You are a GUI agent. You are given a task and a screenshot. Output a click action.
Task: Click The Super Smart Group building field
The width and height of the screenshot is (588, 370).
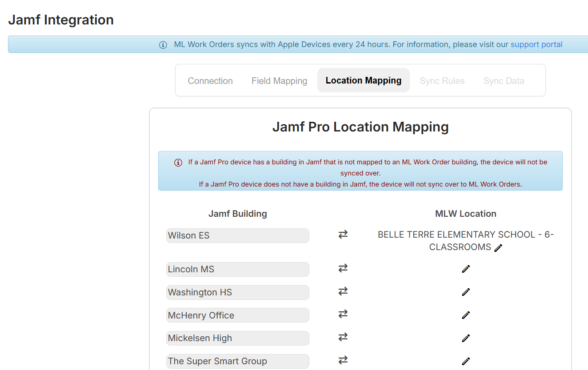click(x=238, y=361)
